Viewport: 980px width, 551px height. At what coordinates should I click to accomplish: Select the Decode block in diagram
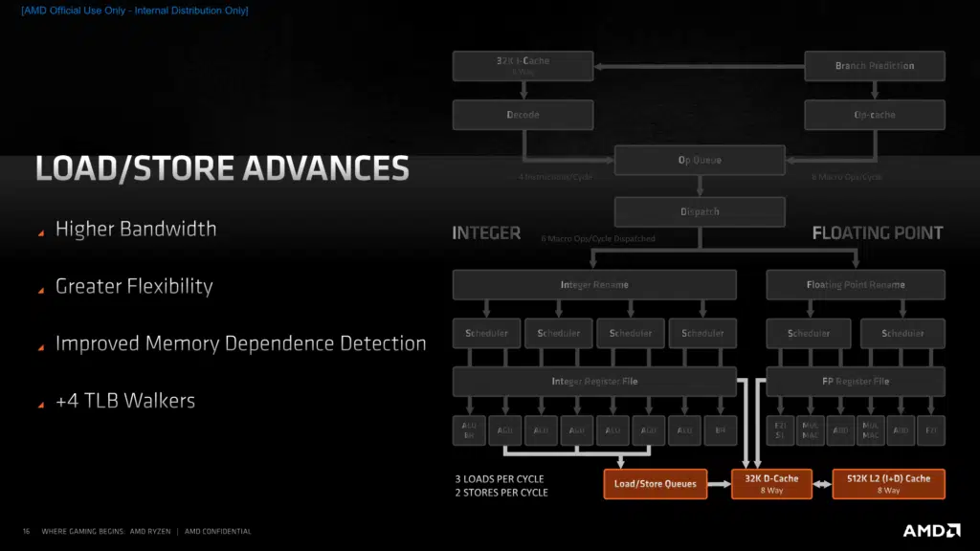click(523, 115)
